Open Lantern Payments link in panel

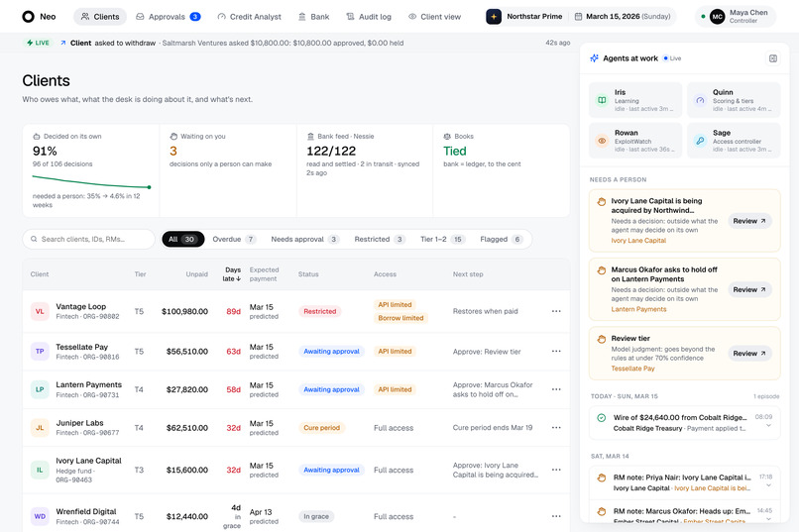[638, 309]
